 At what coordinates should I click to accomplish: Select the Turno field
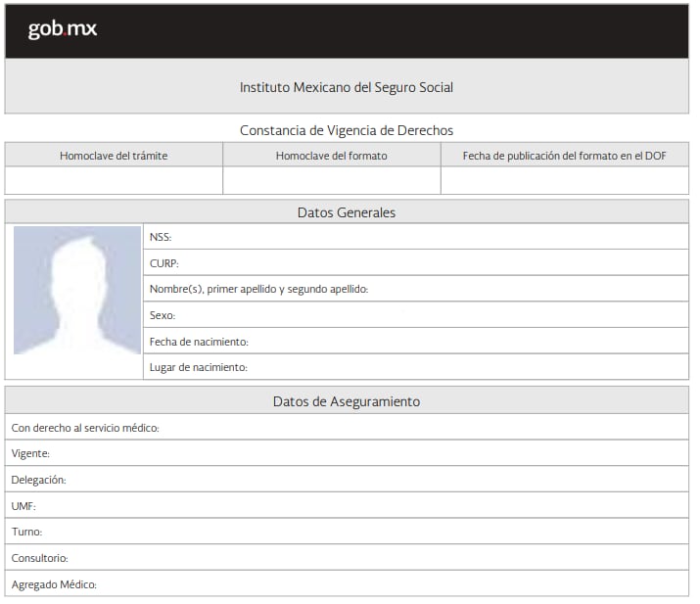(347, 532)
